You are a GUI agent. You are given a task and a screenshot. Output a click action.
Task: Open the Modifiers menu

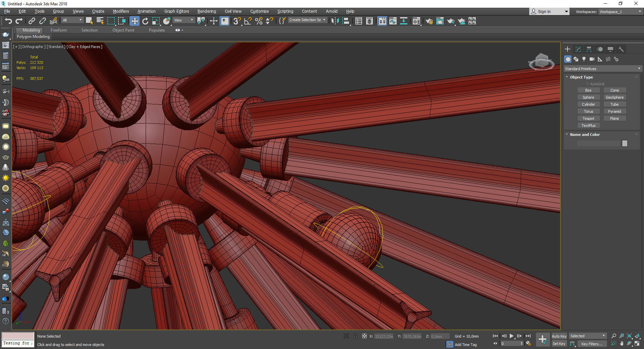(x=121, y=11)
